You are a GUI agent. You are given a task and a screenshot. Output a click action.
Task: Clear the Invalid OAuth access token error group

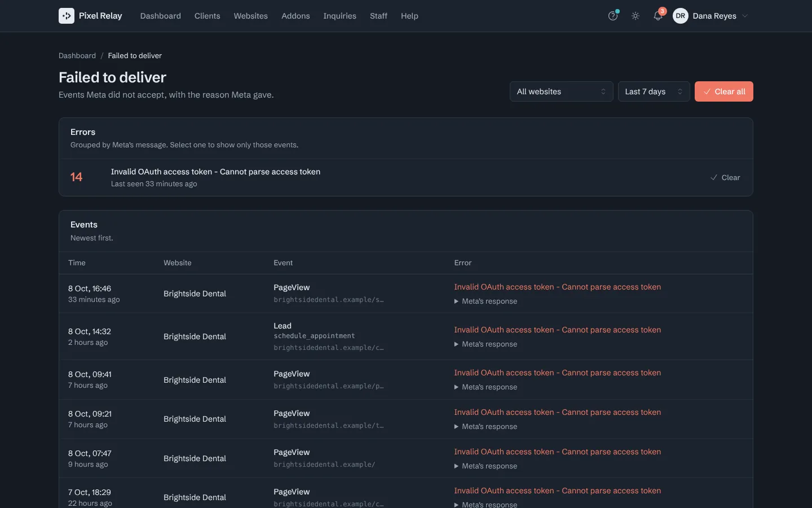click(725, 177)
